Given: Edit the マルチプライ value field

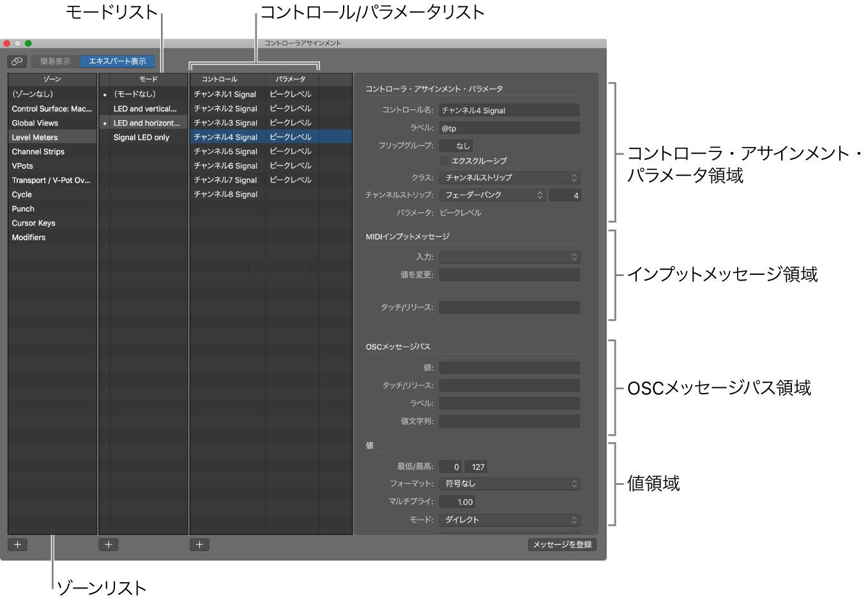Looking at the screenshot, I should pos(457,501).
